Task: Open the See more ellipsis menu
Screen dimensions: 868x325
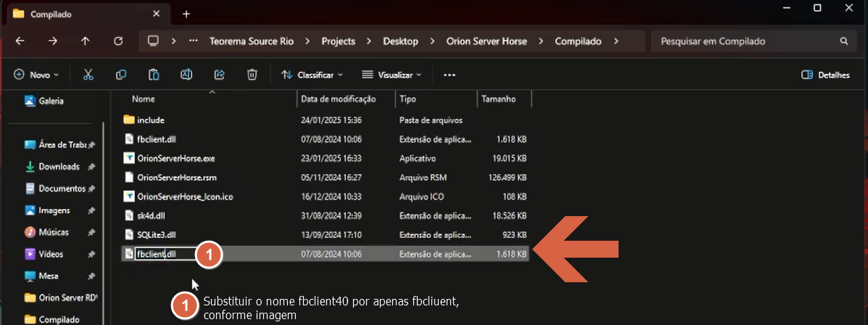Action: click(450, 75)
